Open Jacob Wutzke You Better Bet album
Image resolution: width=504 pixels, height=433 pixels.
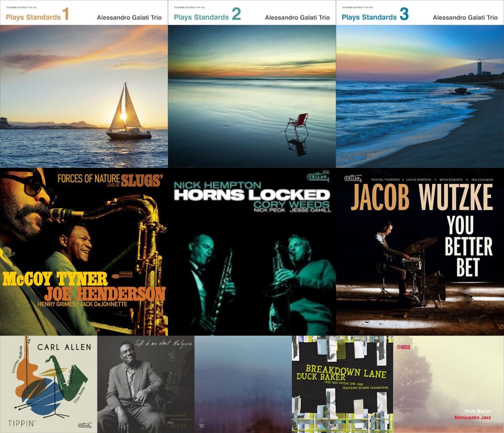pos(420,252)
